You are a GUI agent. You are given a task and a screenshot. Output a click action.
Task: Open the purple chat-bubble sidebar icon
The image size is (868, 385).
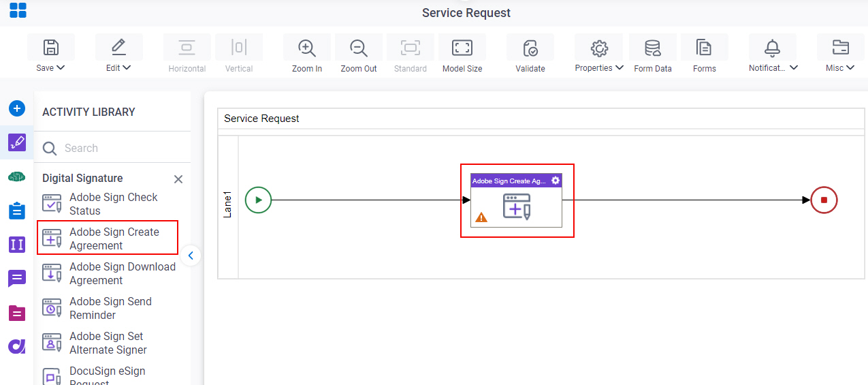click(17, 278)
